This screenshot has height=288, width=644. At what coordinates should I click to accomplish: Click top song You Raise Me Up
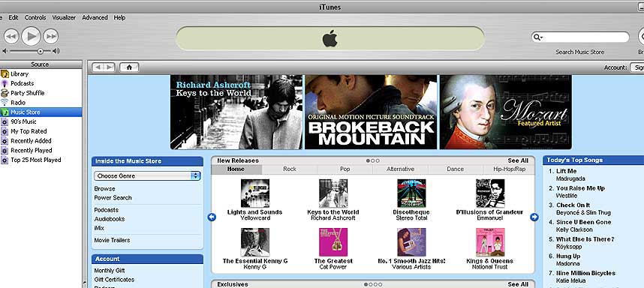[x=580, y=188]
